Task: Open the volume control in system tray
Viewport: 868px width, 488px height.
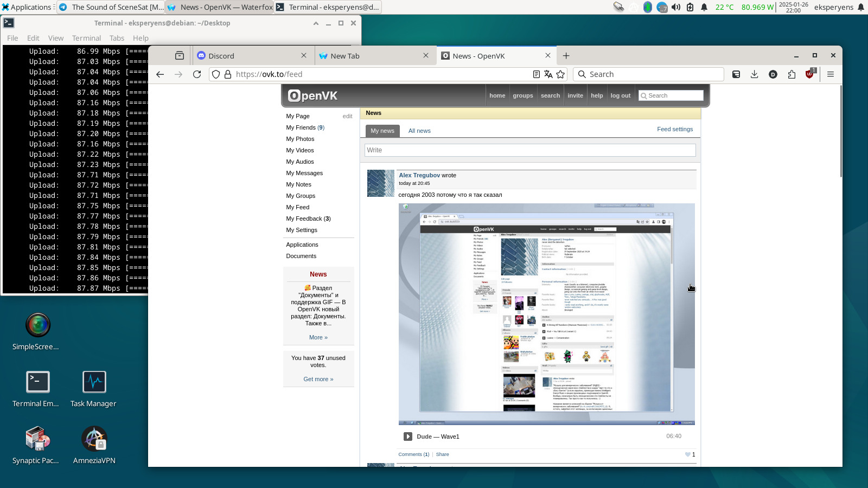Action: coord(675,7)
